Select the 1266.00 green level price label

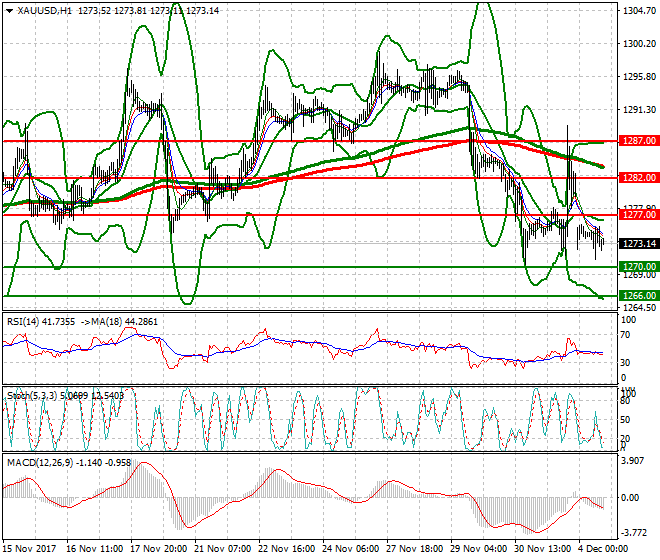tap(639, 296)
